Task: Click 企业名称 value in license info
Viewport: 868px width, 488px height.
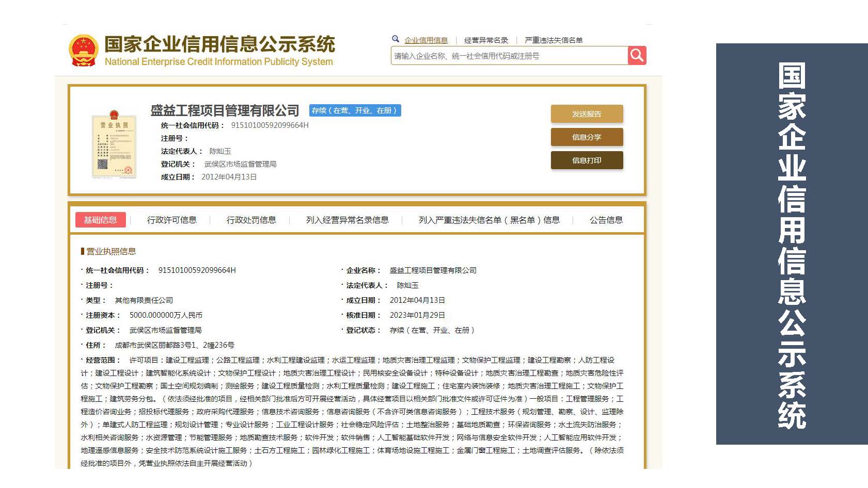Action: [433, 270]
